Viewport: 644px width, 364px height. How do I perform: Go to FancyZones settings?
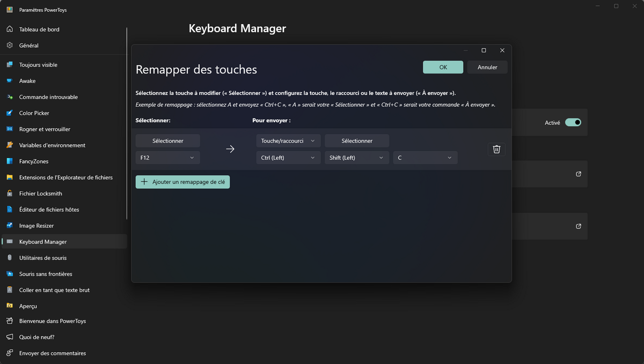tap(64, 161)
